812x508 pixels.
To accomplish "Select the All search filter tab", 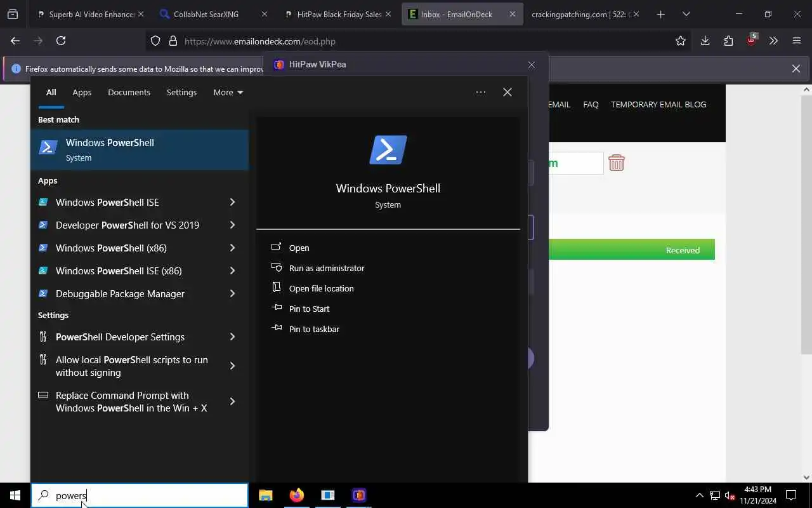I will click(51, 92).
